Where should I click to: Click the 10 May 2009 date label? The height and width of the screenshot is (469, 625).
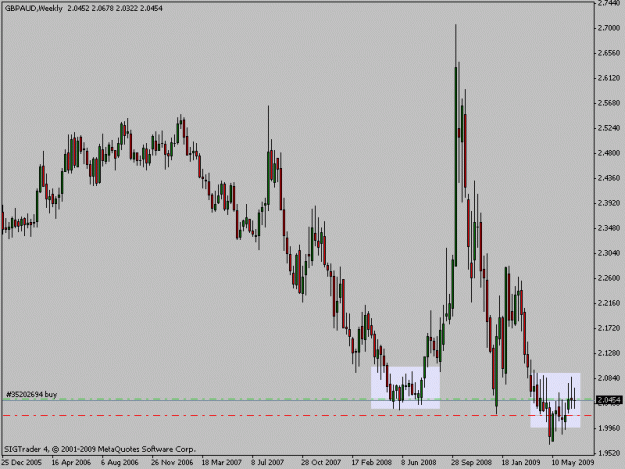(x=573, y=462)
